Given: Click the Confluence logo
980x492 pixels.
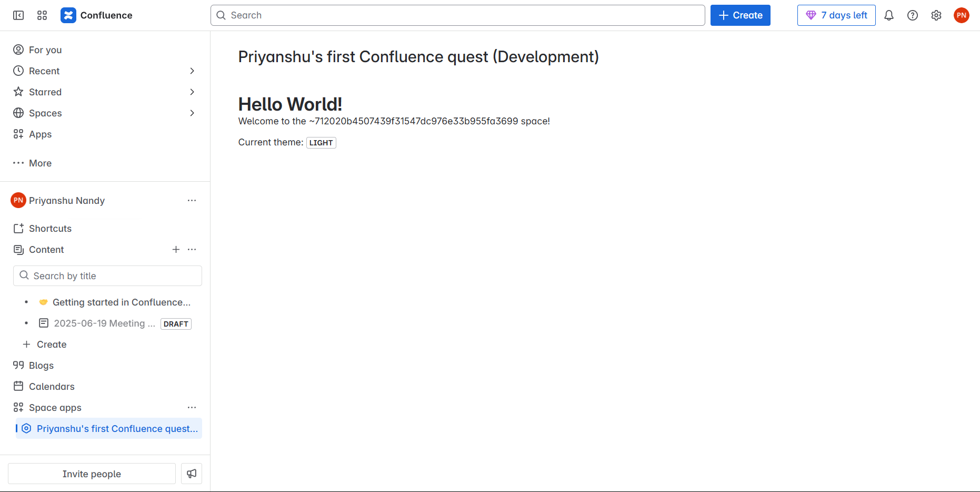Looking at the screenshot, I should coord(68,15).
